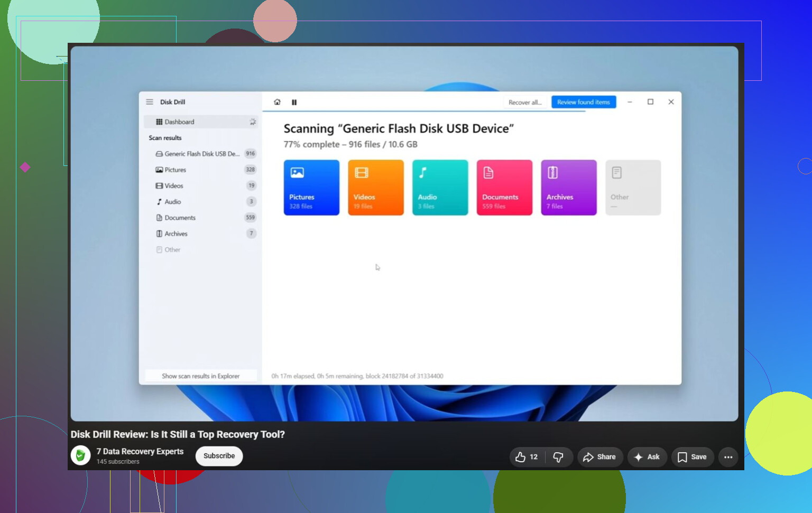
Task: Subscribe to 7 Data Recovery Experts
Action: tap(219, 456)
